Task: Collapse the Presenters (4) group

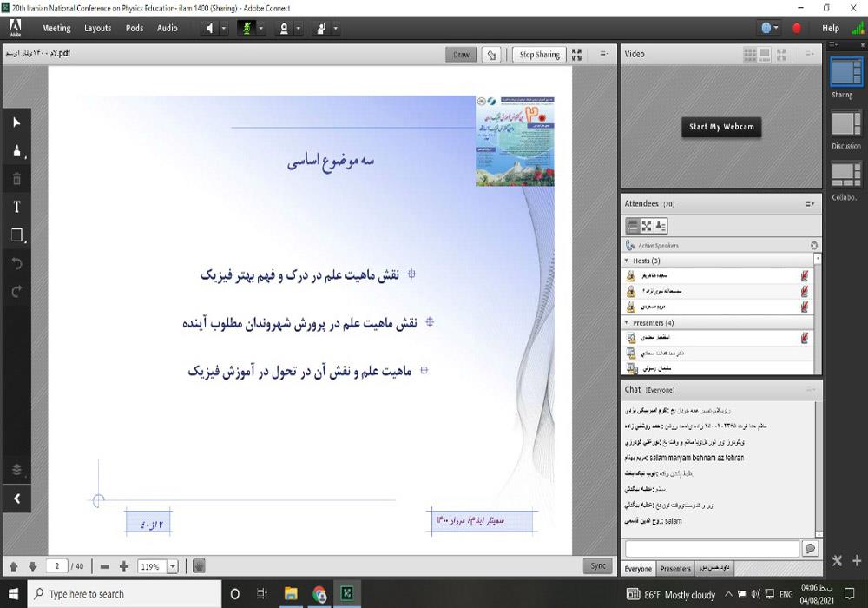Action: [x=628, y=323]
